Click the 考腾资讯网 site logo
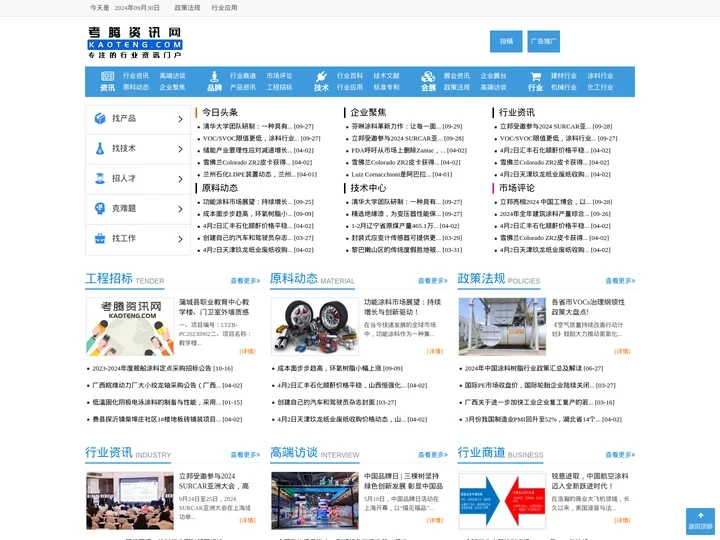 [135, 42]
